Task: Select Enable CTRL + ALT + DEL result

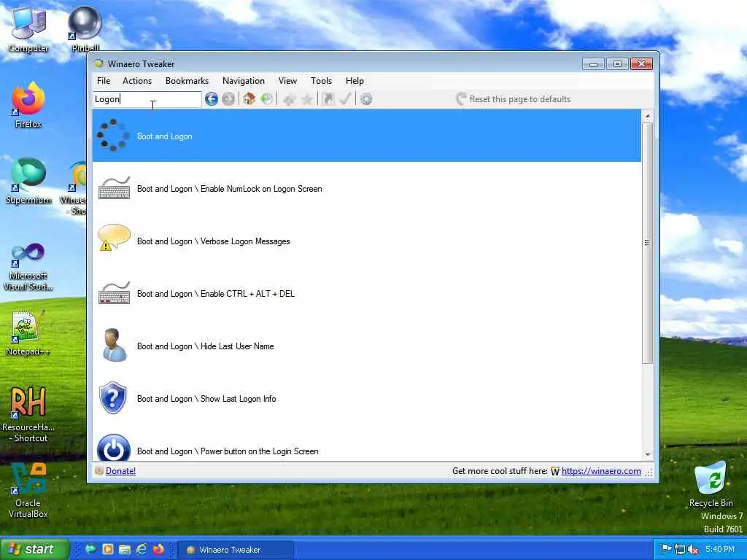Action: [x=367, y=293]
